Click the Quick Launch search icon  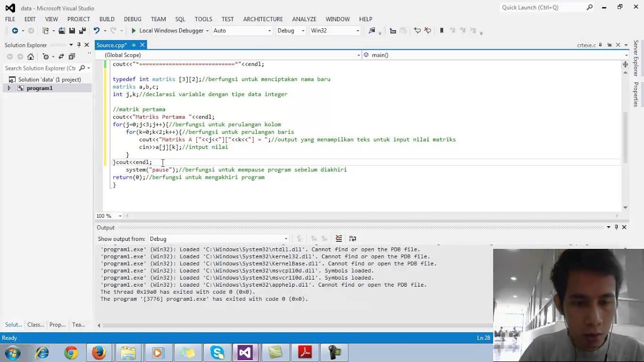[590, 8]
